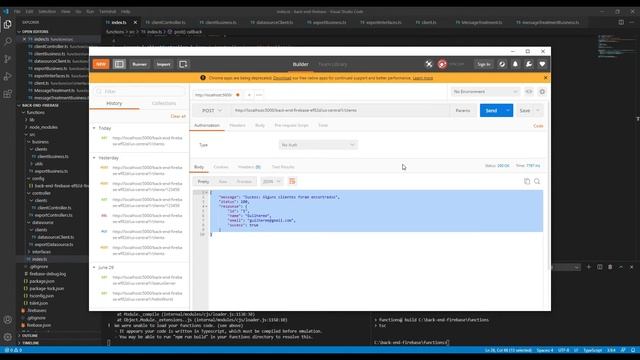Click the Params button

click(463, 111)
